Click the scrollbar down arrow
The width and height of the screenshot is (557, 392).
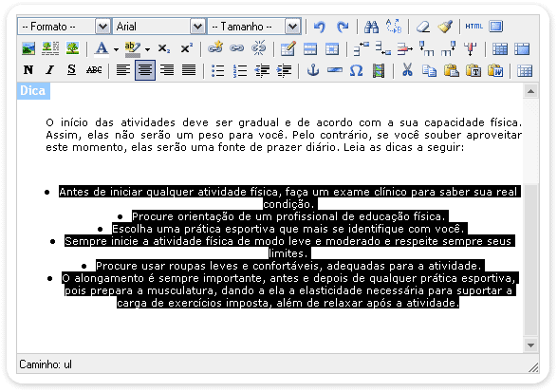530,345
